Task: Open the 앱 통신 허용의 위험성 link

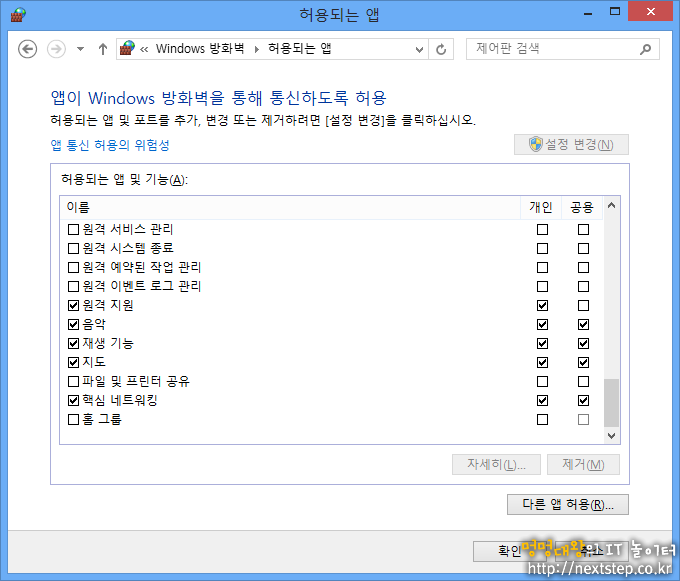Action: (110, 145)
